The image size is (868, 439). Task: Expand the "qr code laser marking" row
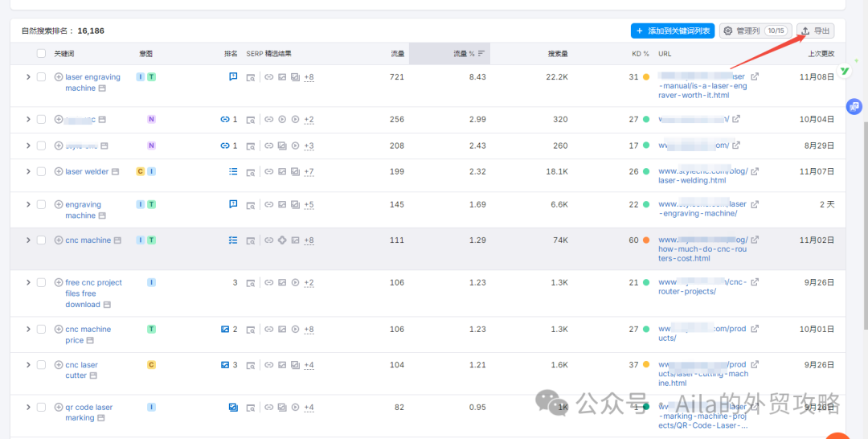click(28, 408)
